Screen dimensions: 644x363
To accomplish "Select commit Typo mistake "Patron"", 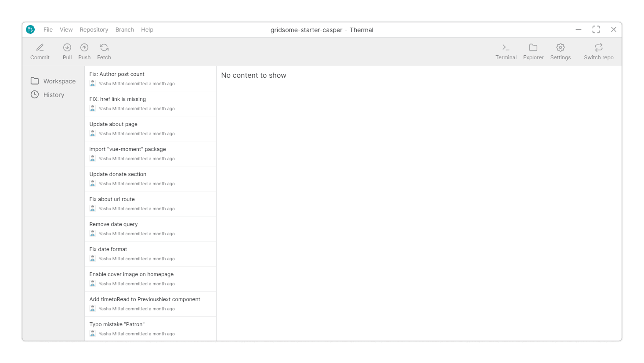I will pos(150,328).
